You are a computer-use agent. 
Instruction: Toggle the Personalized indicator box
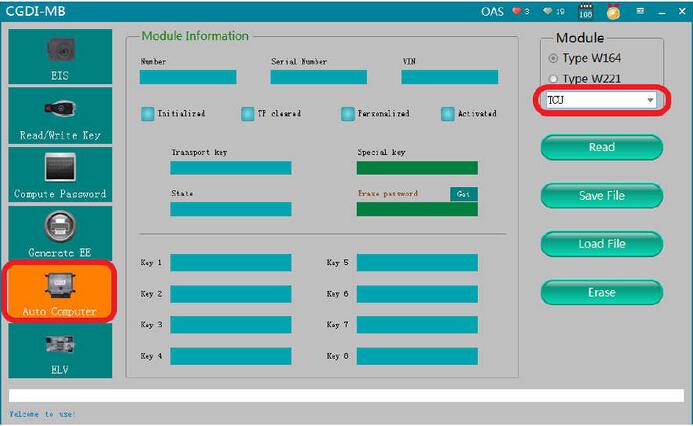[348, 114]
